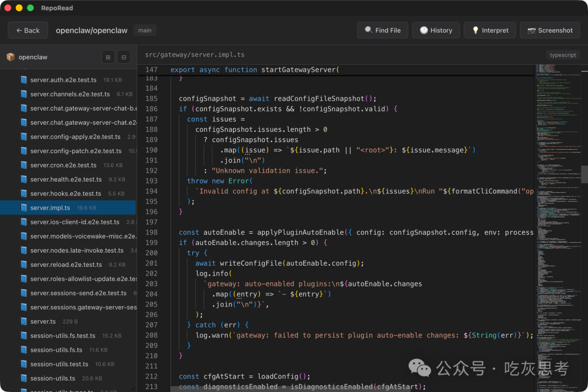
Task: Click the collapse-all icon in the sidebar header
Action: click(124, 57)
